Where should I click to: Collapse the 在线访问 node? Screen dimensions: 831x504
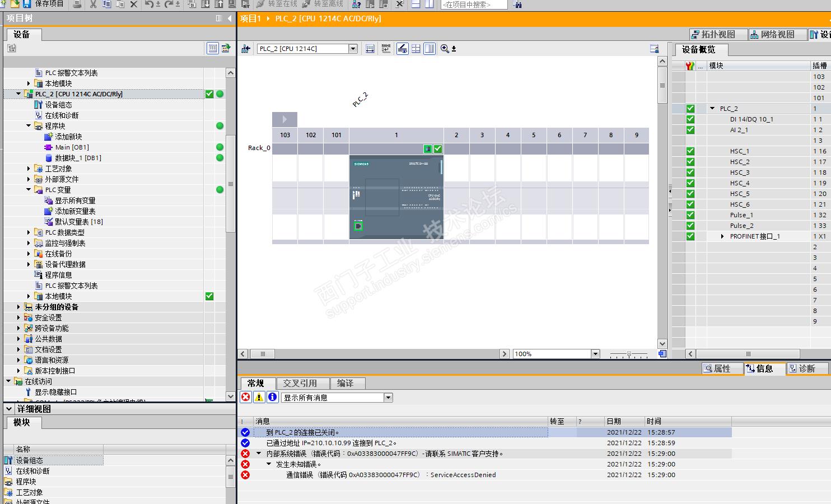pyautogui.click(x=8, y=381)
